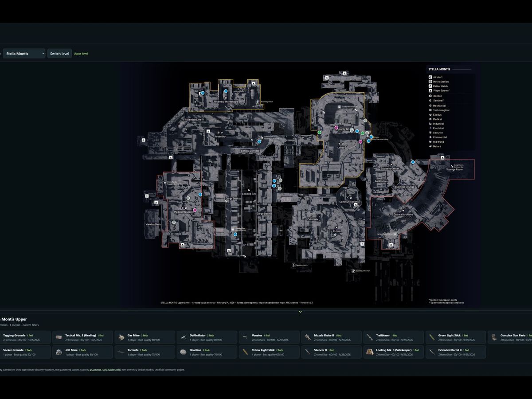Click the Mechanical legend entry

437,106
